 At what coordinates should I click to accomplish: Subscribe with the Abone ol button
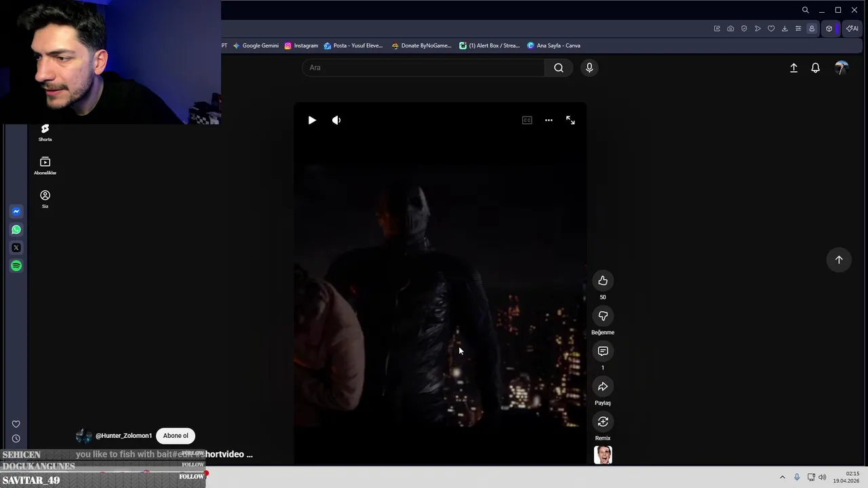coord(176,436)
